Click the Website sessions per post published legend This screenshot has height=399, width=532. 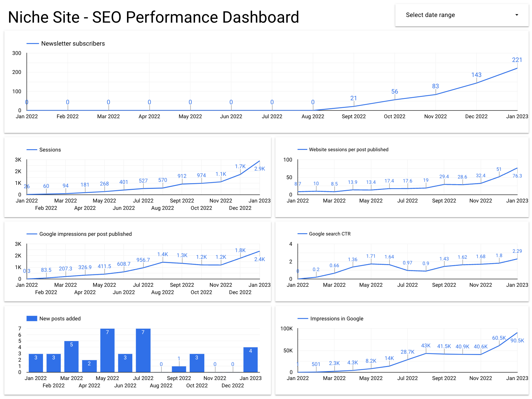pos(349,150)
